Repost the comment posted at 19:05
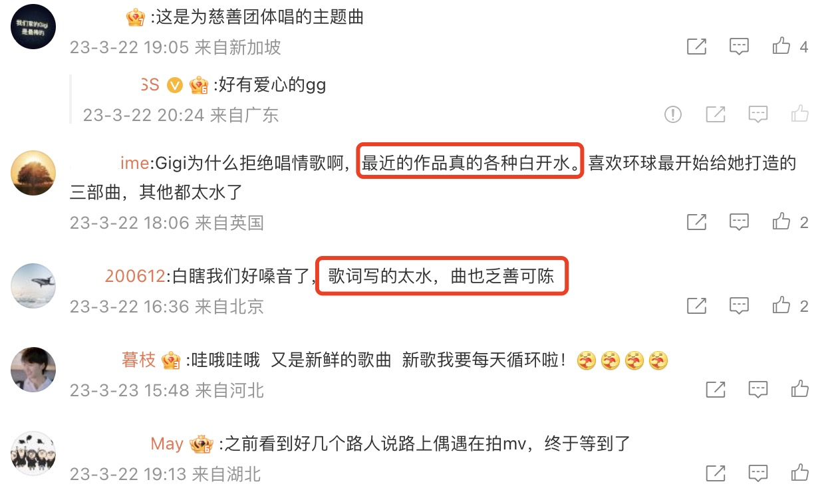 coord(696,47)
